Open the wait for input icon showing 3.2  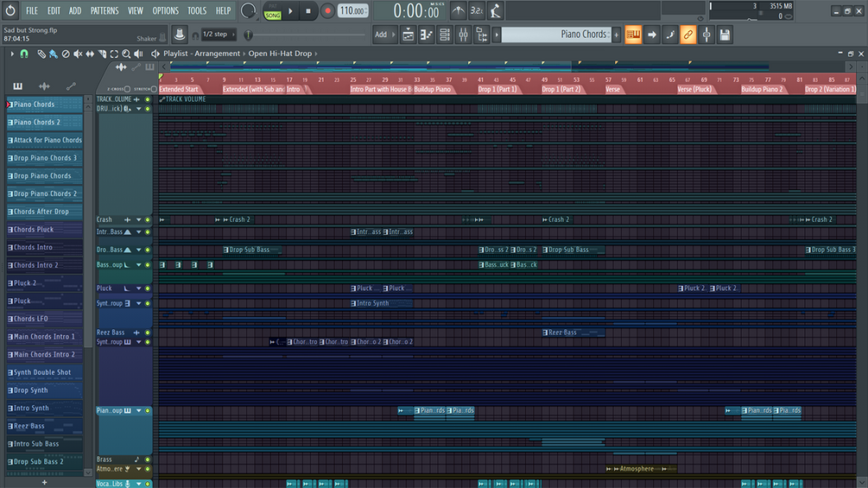(477, 10)
